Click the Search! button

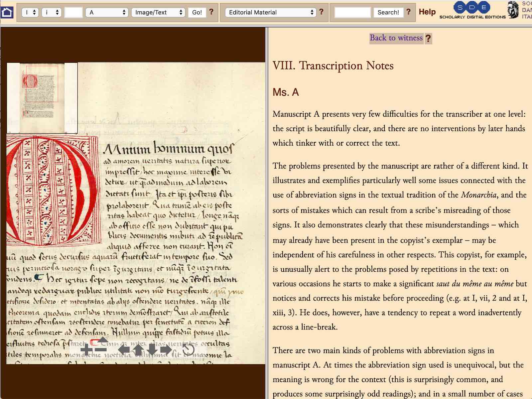(x=388, y=12)
